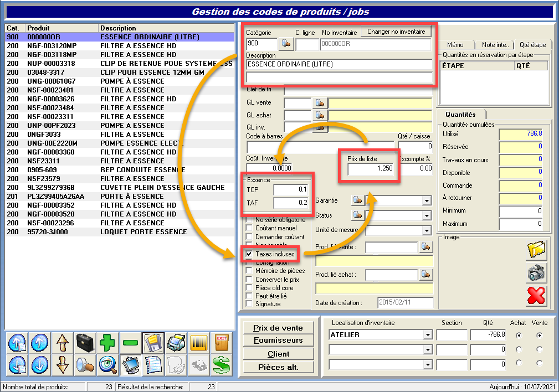Image resolution: width=559 pixels, height=392 pixels.
Task: Click the Fournisseurs button
Action: click(278, 341)
